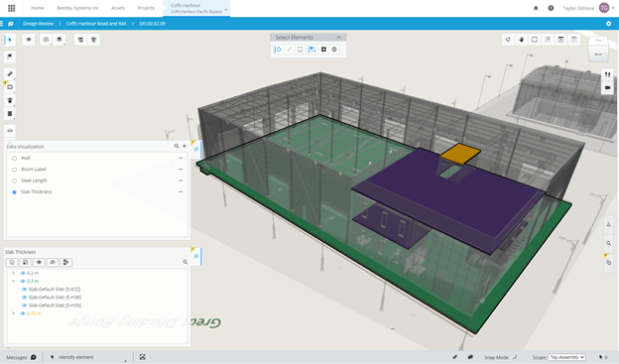This screenshot has width=619, height=364.
Task: Open the Scope Top Assembly dropdown
Action: click(x=566, y=357)
